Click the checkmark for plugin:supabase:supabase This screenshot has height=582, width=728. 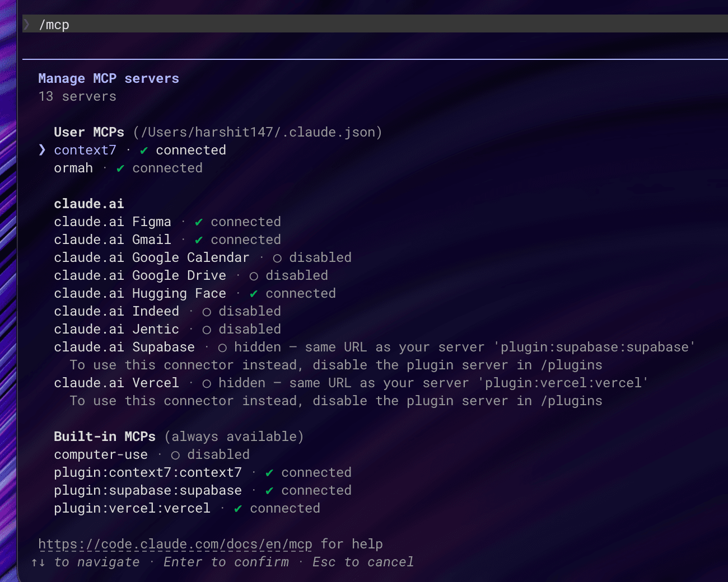pos(269,490)
